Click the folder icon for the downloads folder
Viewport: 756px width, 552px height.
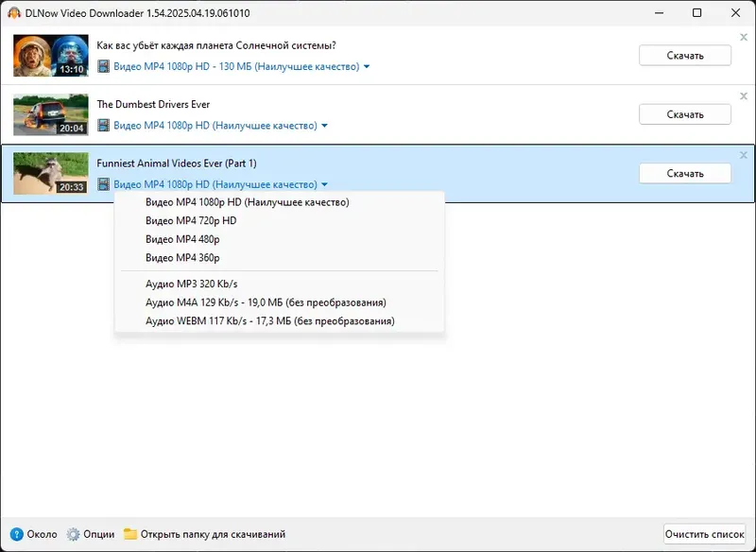point(130,534)
